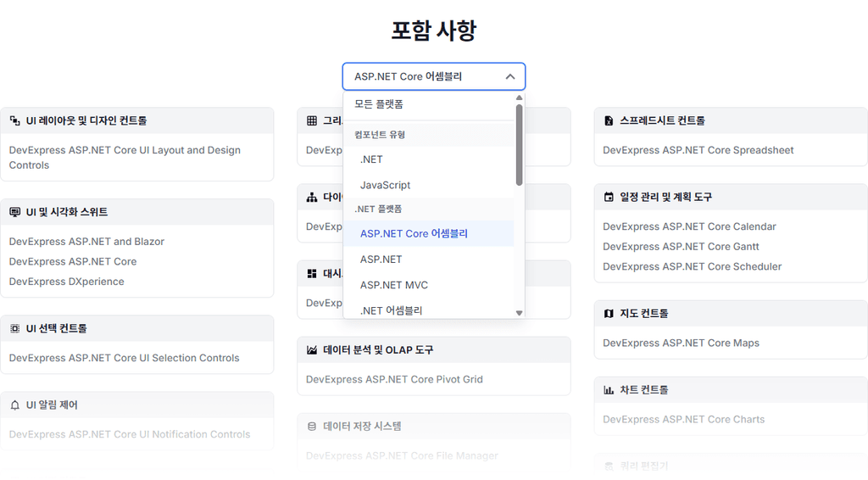Collapse the ASP.NET Core 어셈블리 platform dropdown
Image resolution: width=868 pixels, height=480 pixels.
(433, 76)
